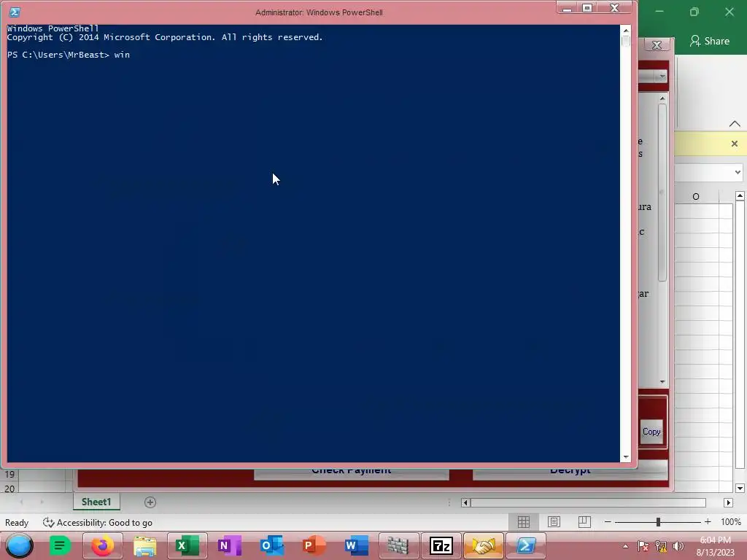Open 7-Zip from the taskbar
This screenshot has height=560, width=747.
[441, 545]
